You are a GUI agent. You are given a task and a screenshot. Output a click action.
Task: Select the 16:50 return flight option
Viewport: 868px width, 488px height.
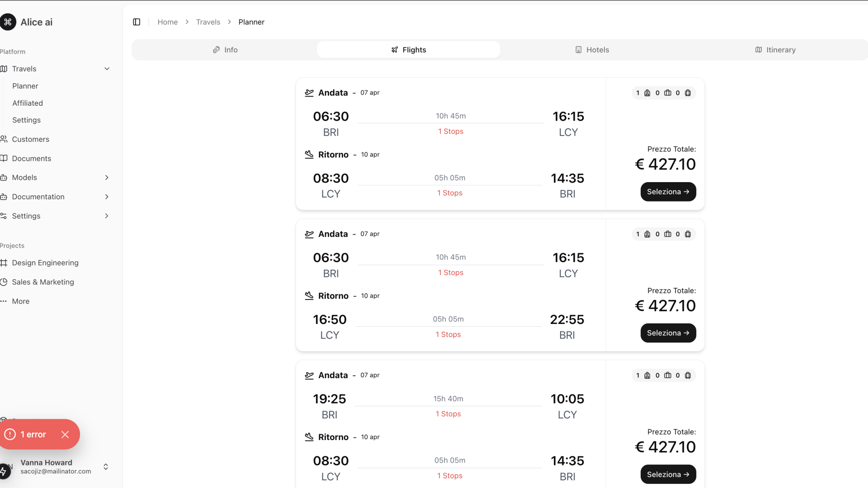point(668,333)
